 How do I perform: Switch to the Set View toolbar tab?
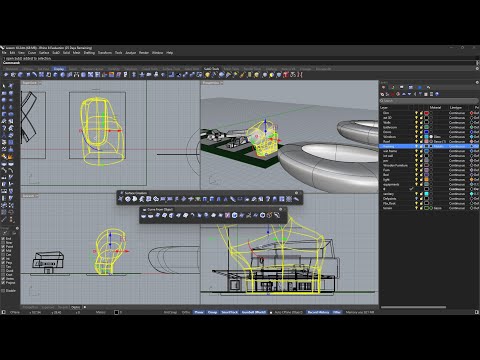click(x=44, y=69)
